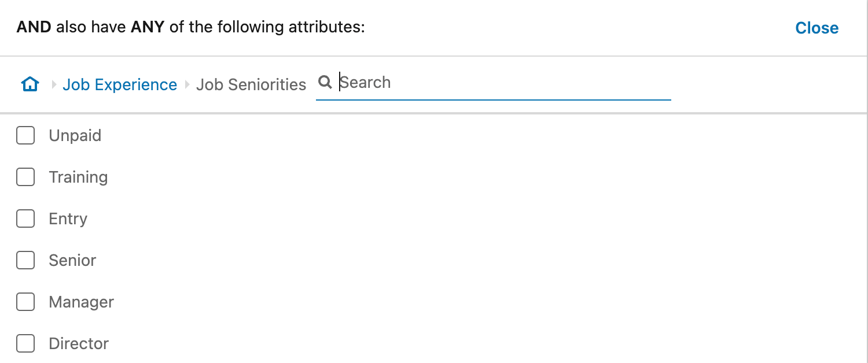Screen dimensions: 868x363
Task: Click the "Director" label text
Action: [x=79, y=343]
